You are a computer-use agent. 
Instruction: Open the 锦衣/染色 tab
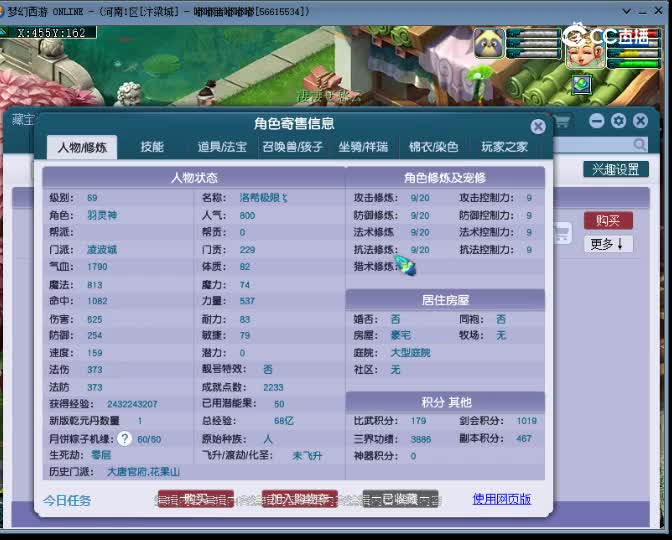[x=433, y=147]
